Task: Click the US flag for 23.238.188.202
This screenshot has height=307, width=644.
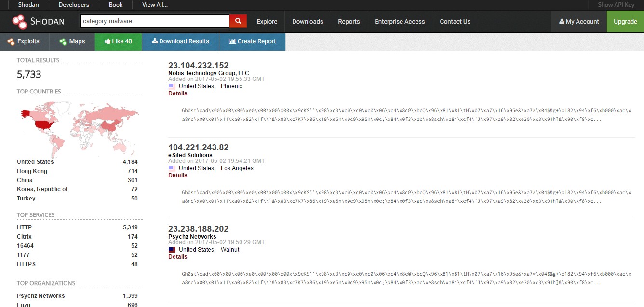Action: (x=172, y=250)
